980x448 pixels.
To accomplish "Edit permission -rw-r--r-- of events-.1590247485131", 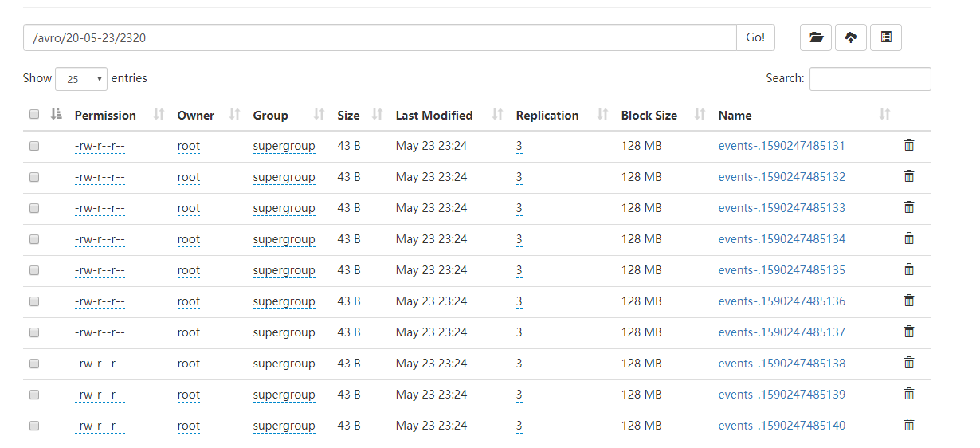I will (100, 146).
